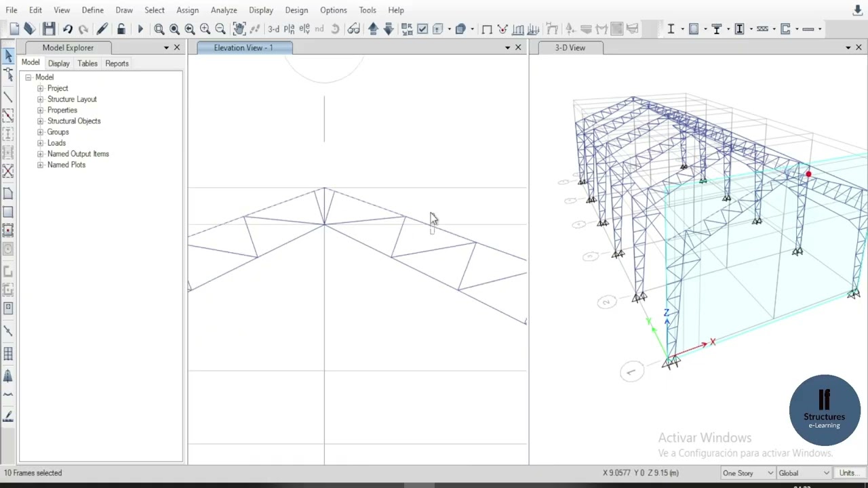Open the Concrete Frame Design dropdown arrow
Viewport: 868px width, 488px height.
[705, 28]
